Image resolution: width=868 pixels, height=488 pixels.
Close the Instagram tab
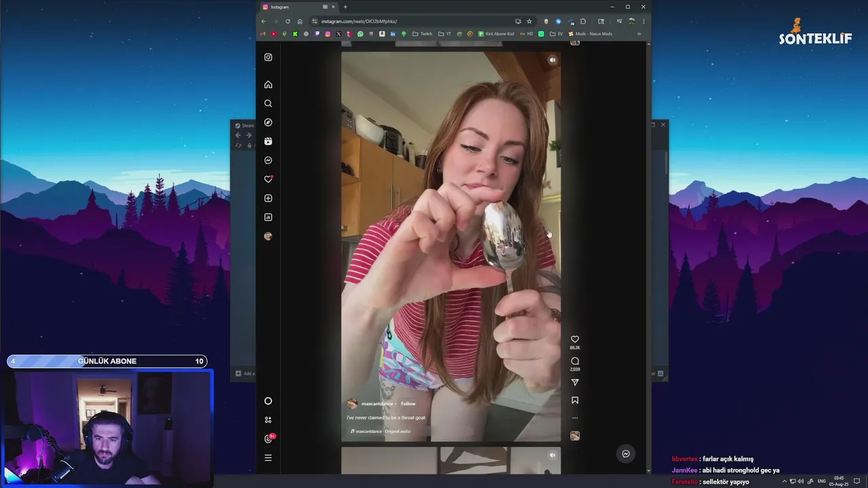[333, 7]
